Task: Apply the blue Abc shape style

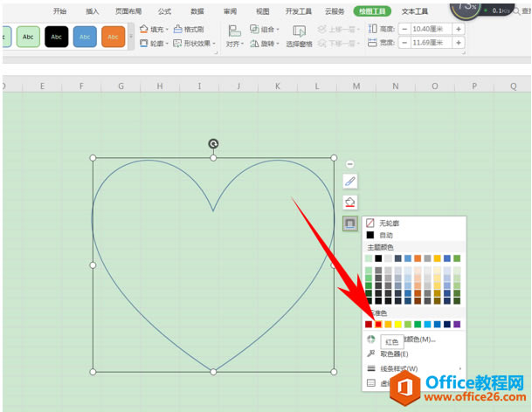Action: coord(85,37)
